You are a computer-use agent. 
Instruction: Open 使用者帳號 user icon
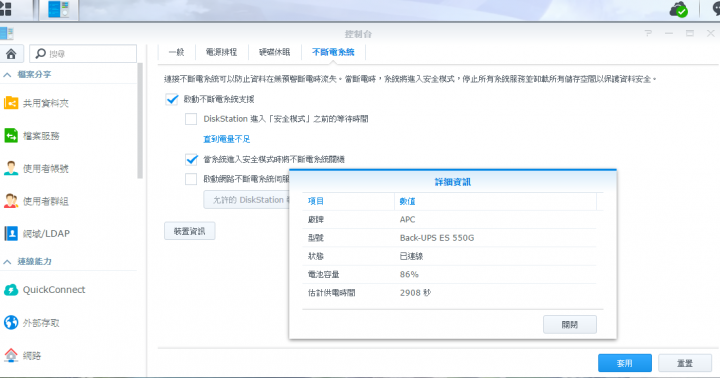(x=11, y=168)
